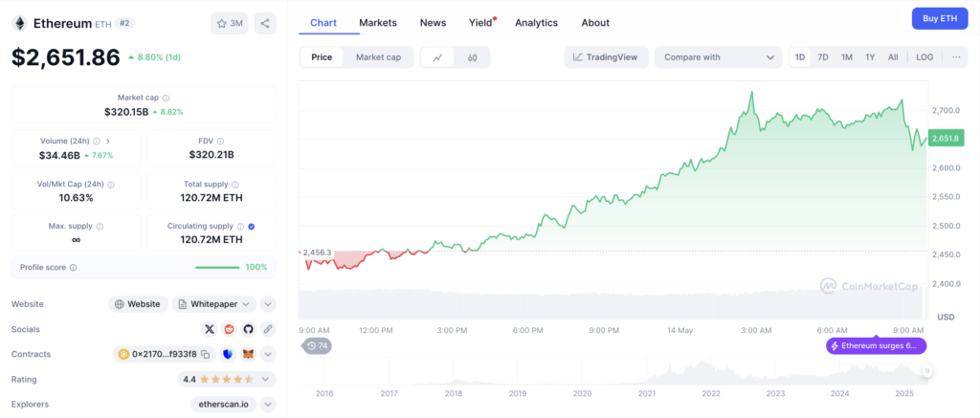980x418 pixels.
Task: Open the share icon button
Action: [x=265, y=24]
